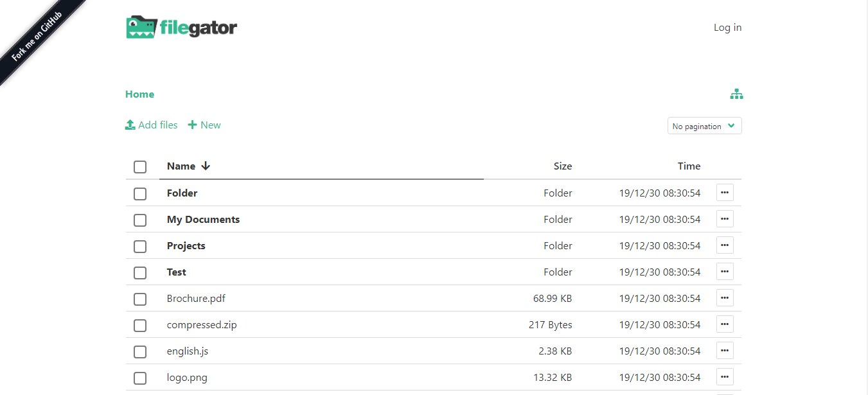Viewport: 868px width, 395px height.
Task: Select the checkbox beside Folder row
Action: [x=140, y=193]
